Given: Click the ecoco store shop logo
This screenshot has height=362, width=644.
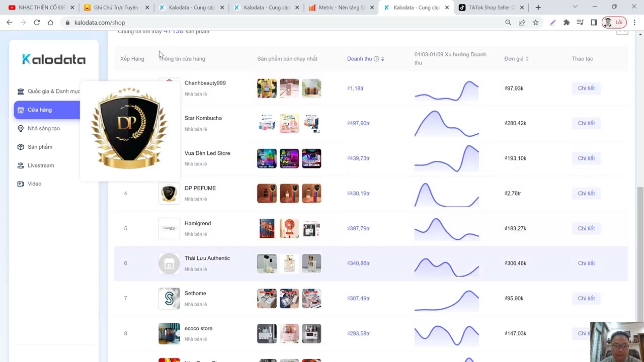Looking at the screenshot, I should click(169, 333).
